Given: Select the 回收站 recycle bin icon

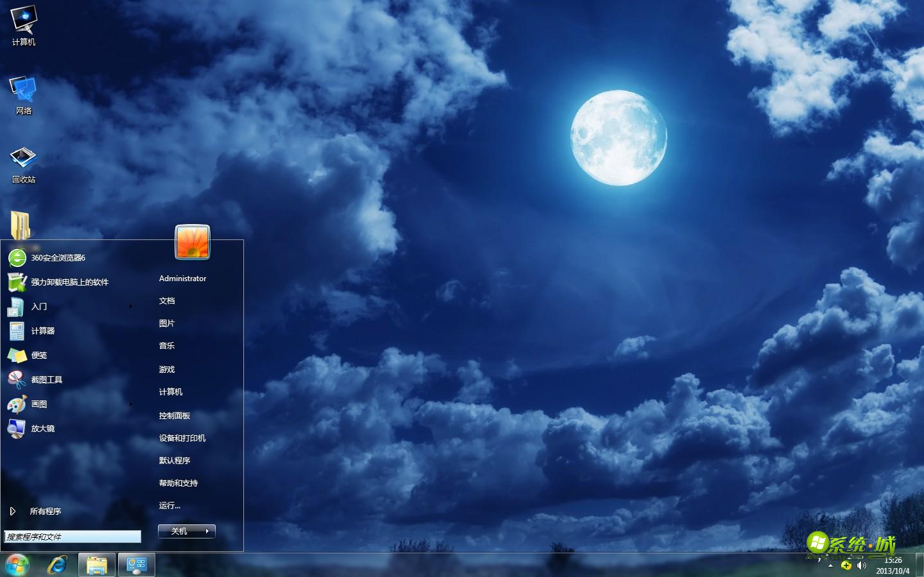Looking at the screenshot, I should point(24,162).
